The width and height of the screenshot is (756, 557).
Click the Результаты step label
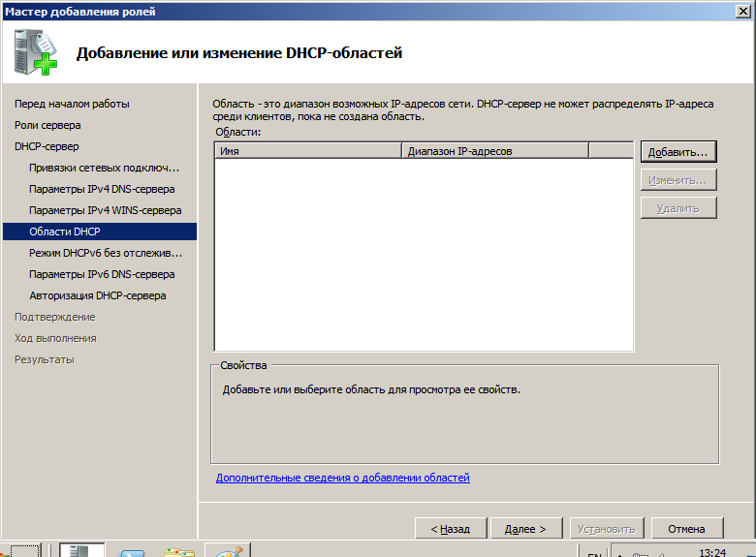click(45, 359)
